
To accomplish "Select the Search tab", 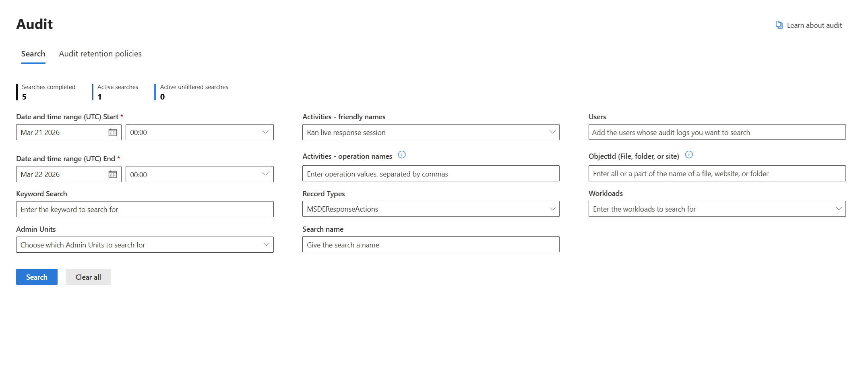I will 33,54.
